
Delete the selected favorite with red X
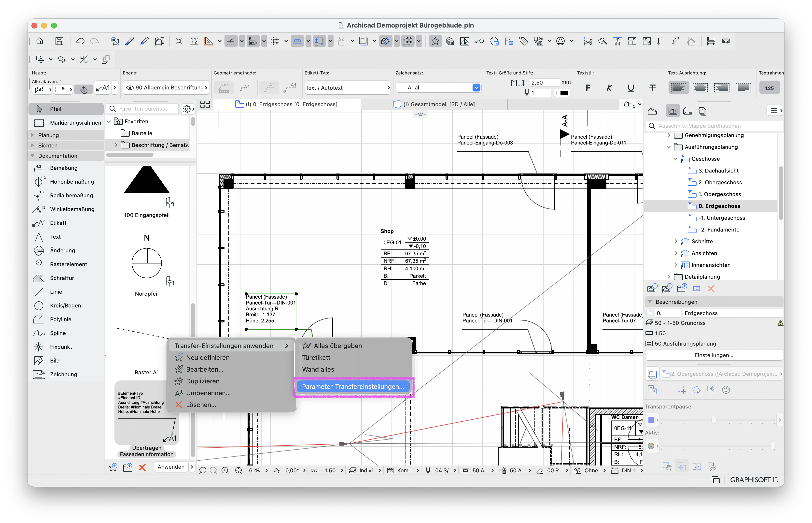coord(142,467)
